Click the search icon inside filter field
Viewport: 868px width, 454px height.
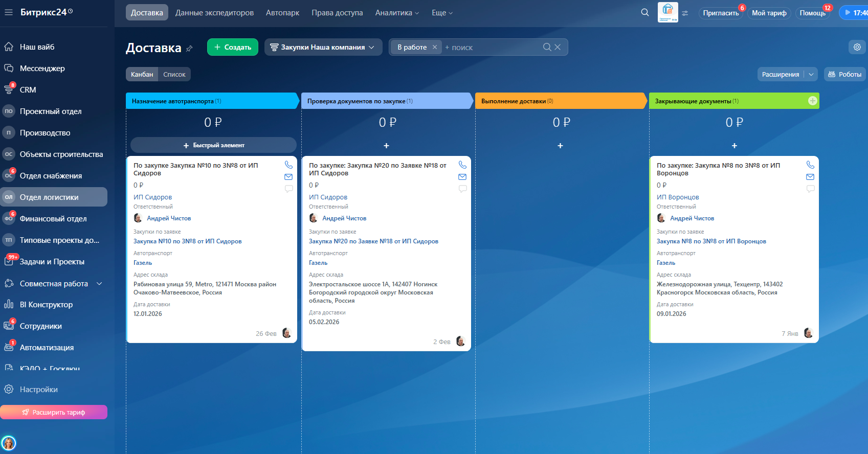pyautogui.click(x=547, y=47)
